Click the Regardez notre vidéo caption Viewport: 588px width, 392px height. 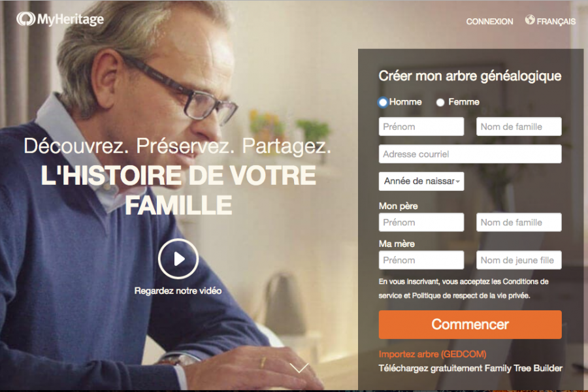(178, 291)
